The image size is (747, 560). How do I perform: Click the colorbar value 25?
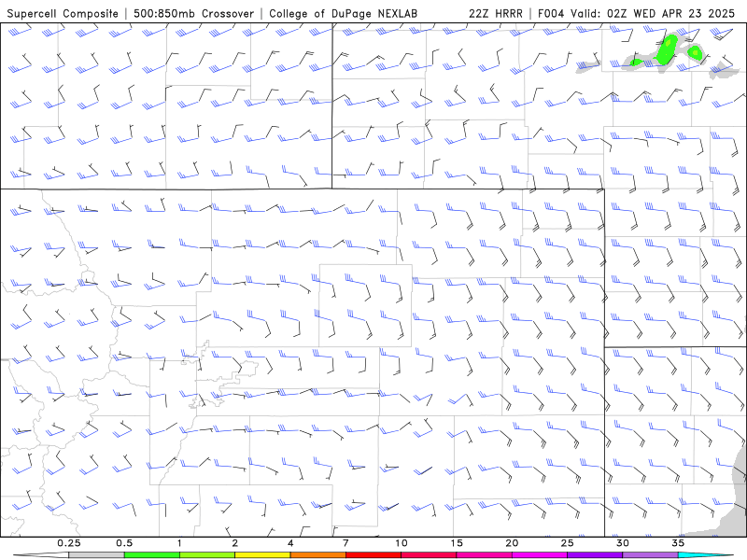pos(567,543)
